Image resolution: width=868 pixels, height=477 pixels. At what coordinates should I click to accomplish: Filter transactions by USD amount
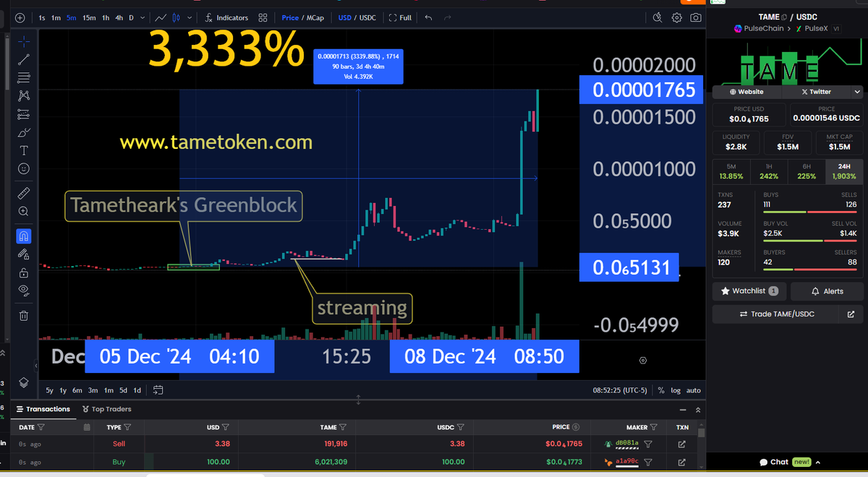pos(226,427)
